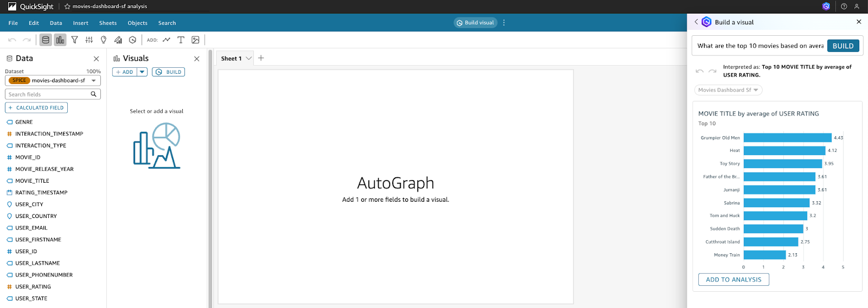Open Movies Dashboard Sf topic dropdown
The width and height of the screenshot is (868, 308).
click(x=728, y=90)
